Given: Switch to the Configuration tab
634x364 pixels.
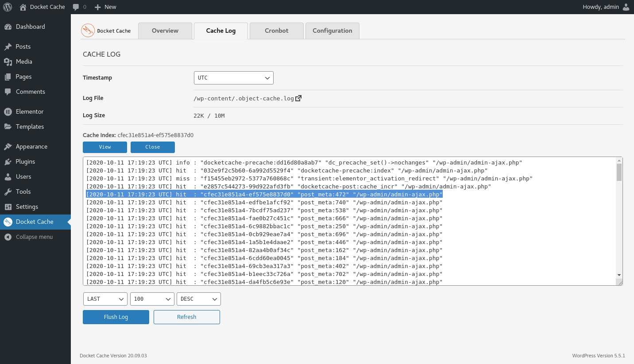Looking at the screenshot, I should click(x=332, y=31).
